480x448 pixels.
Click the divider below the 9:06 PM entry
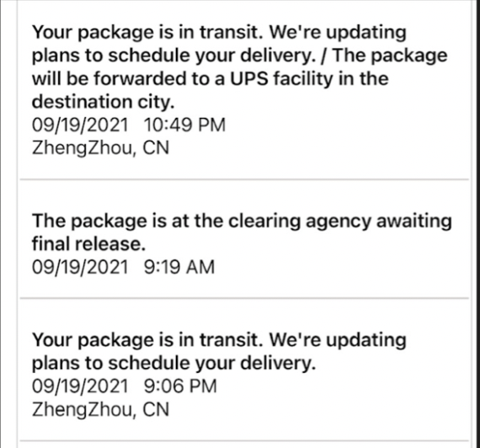pyautogui.click(x=244, y=440)
